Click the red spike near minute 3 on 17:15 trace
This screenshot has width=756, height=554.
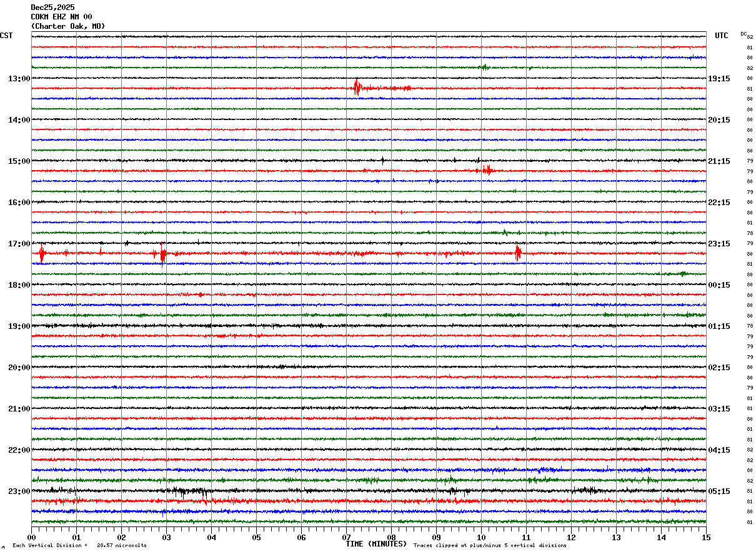pyautogui.click(x=163, y=254)
